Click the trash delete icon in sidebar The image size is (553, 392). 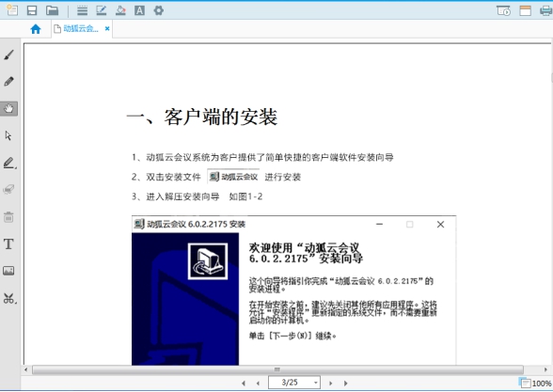pyautogui.click(x=8, y=217)
